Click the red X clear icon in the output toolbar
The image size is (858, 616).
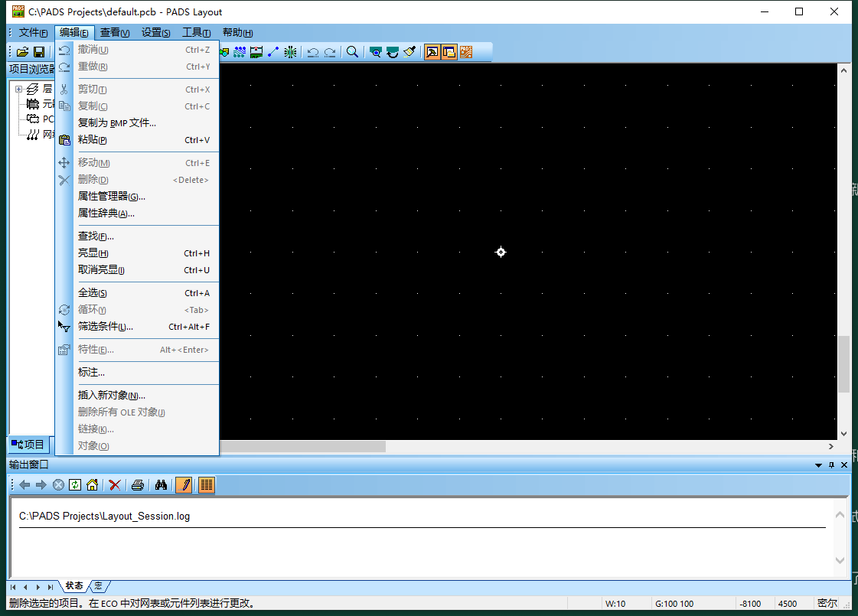tap(115, 484)
